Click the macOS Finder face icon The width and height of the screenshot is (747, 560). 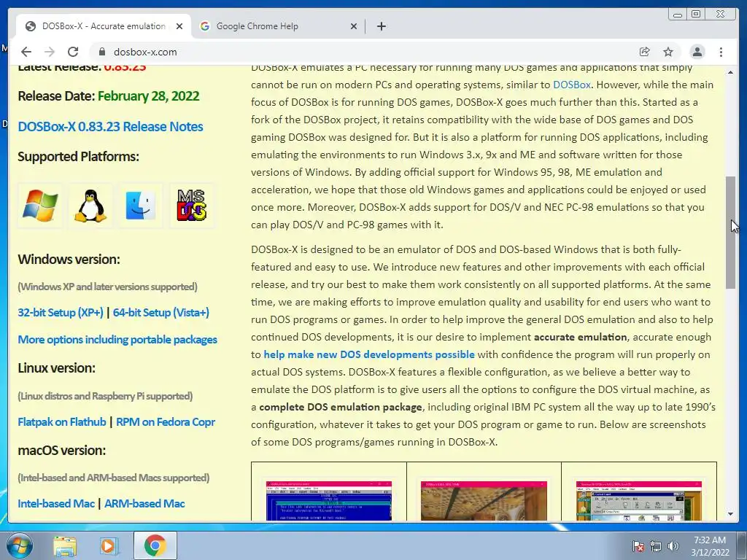[141, 205]
